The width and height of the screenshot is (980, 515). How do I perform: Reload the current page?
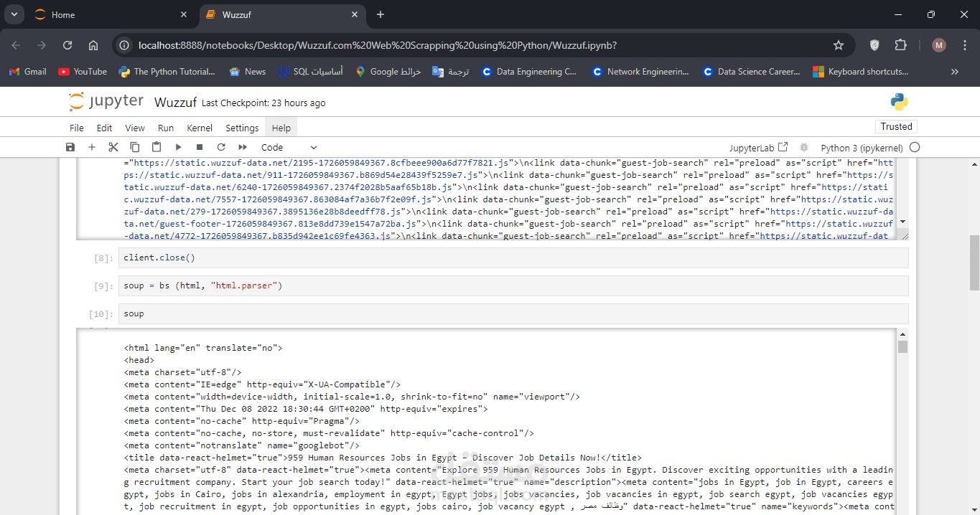click(x=67, y=45)
